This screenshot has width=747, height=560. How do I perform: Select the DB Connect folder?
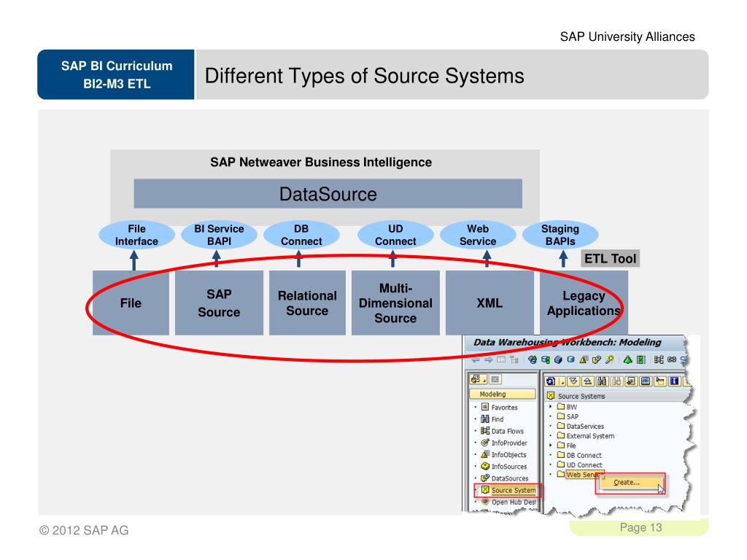[x=580, y=455]
